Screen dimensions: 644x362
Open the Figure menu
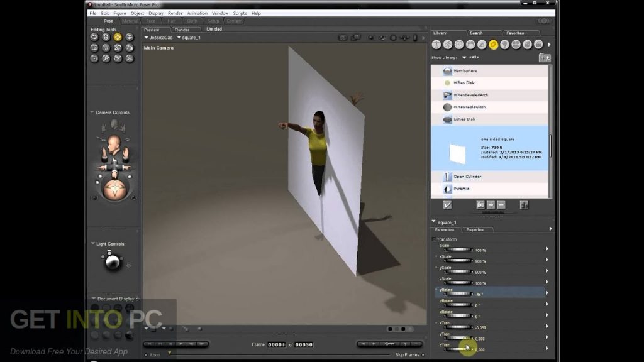pos(119,13)
